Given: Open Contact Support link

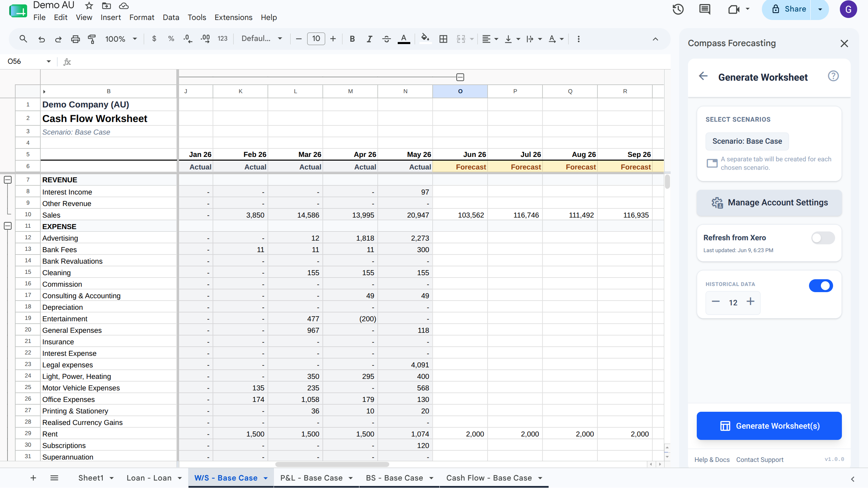Looking at the screenshot, I should pyautogui.click(x=760, y=460).
